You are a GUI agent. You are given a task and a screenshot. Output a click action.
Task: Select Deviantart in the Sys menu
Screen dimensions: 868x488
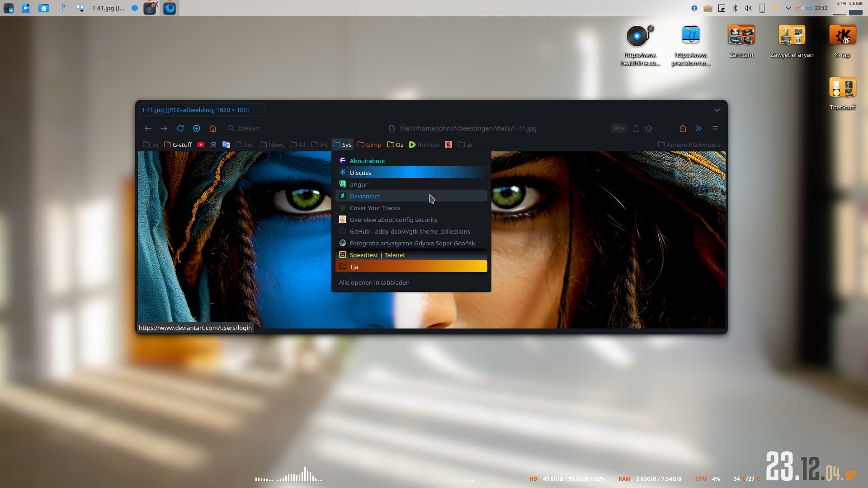411,196
